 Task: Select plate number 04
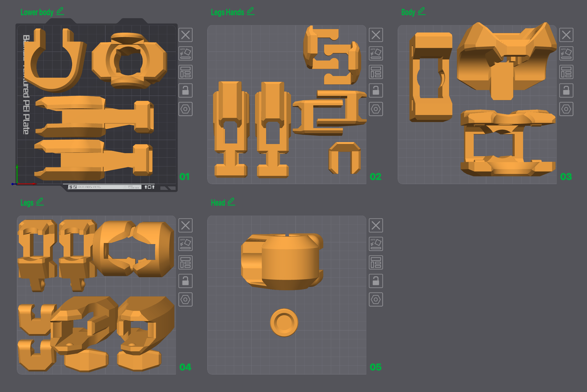coord(185,367)
